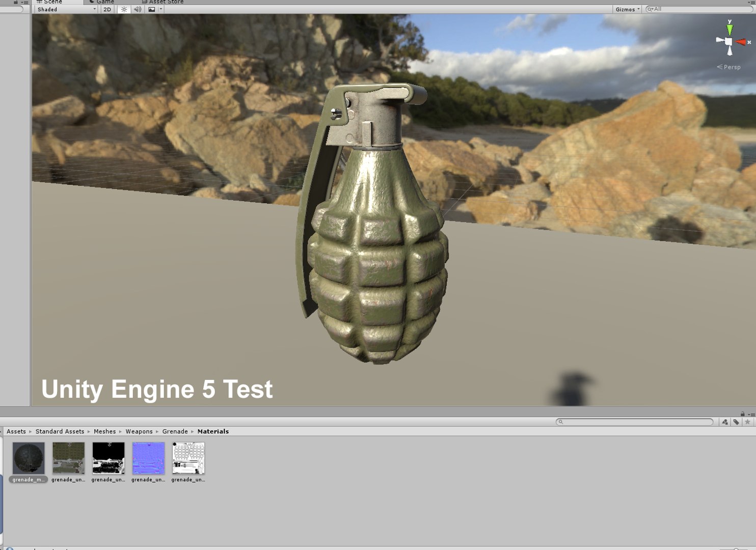The width and height of the screenshot is (756, 550).
Task: Select the white UV layout grenade thumbnail
Action: [188, 458]
